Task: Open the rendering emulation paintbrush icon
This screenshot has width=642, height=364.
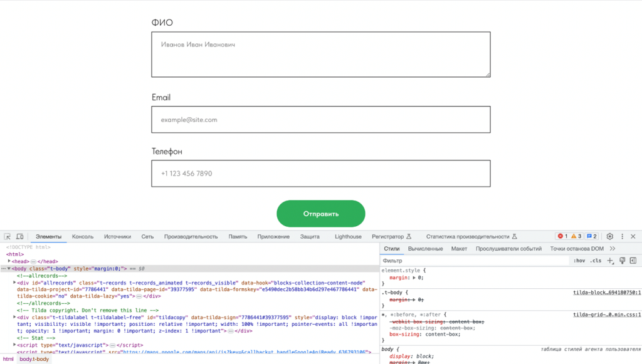Action: click(x=623, y=261)
